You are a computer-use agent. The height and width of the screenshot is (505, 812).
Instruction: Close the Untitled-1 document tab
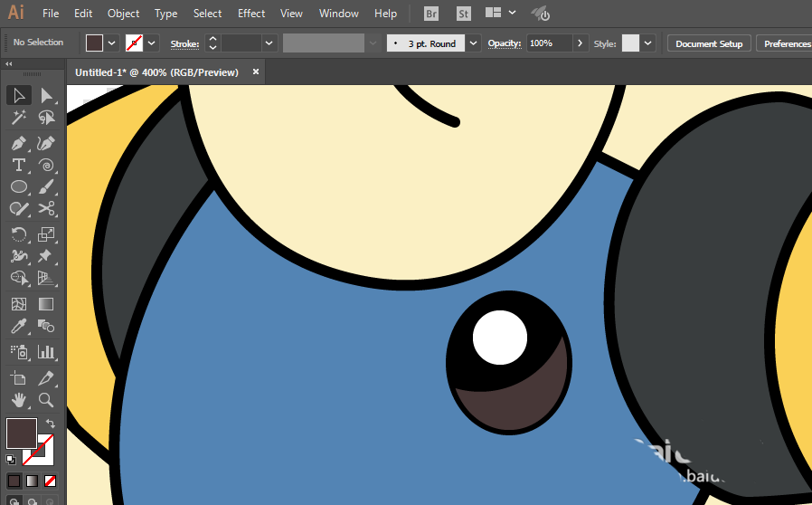(x=255, y=72)
